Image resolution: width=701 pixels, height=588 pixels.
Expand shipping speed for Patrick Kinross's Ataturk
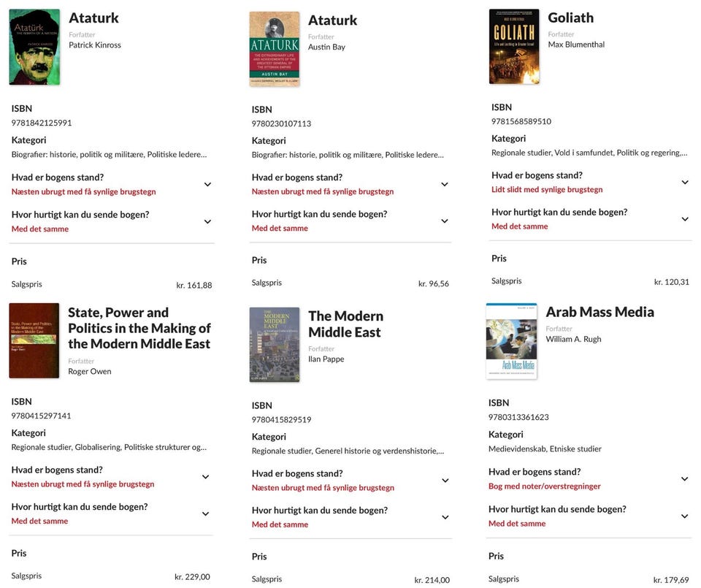(207, 222)
